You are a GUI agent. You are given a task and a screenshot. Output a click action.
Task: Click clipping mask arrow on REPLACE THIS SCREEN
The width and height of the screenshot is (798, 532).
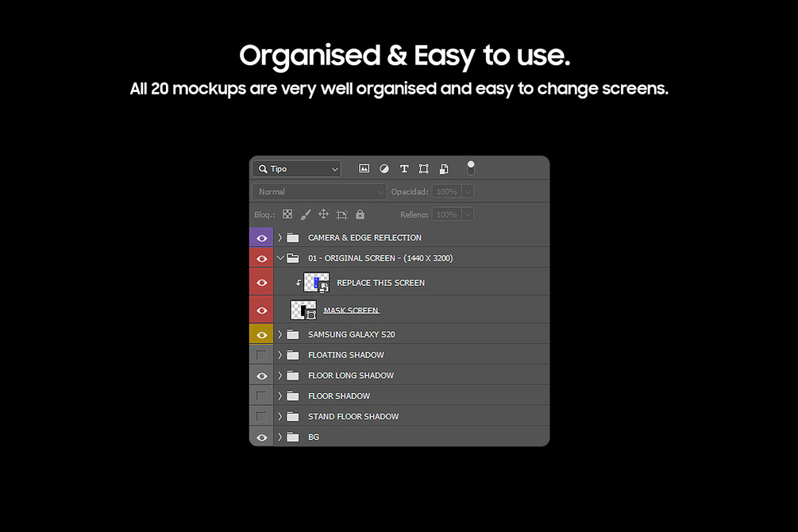pyautogui.click(x=299, y=283)
